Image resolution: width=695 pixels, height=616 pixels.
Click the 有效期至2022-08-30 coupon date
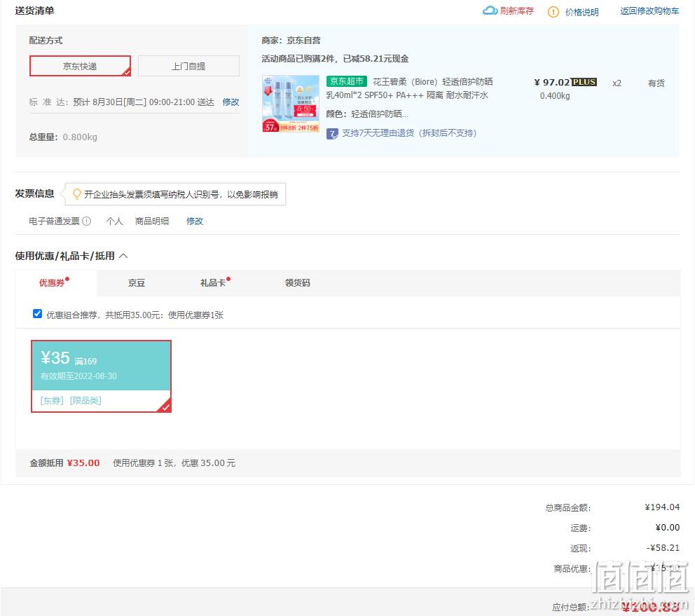[78, 376]
